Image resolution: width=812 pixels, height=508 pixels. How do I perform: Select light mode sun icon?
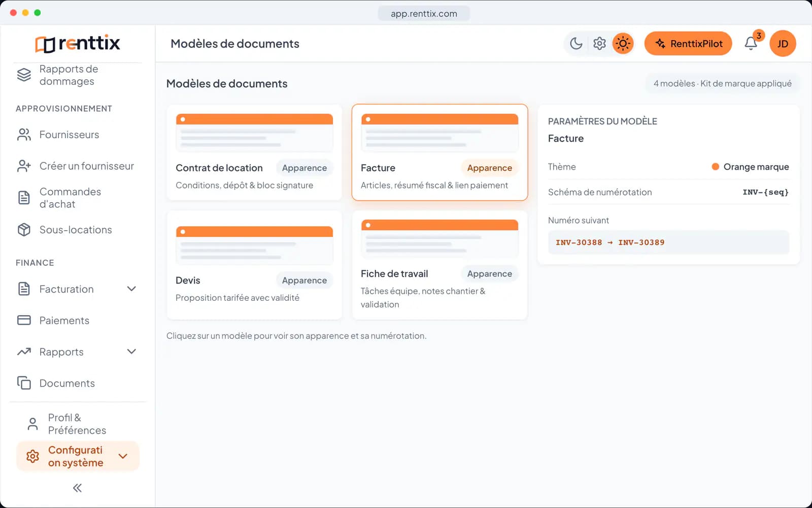[x=623, y=44]
